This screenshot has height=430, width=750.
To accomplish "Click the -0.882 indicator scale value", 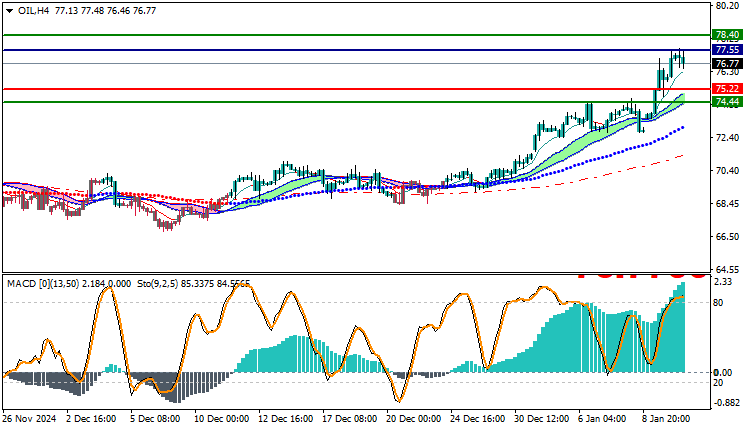I will coord(727,403).
